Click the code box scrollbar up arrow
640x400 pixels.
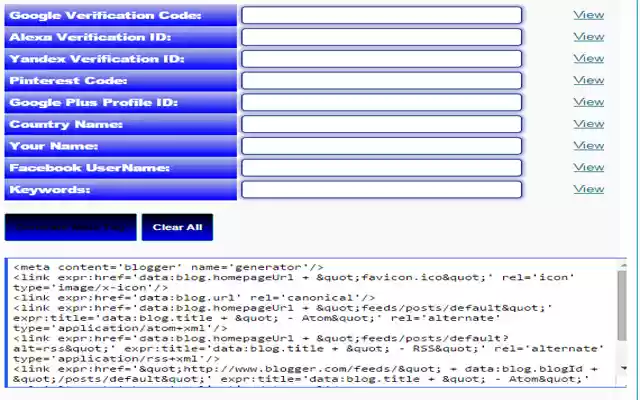click(x=622, y=265)
